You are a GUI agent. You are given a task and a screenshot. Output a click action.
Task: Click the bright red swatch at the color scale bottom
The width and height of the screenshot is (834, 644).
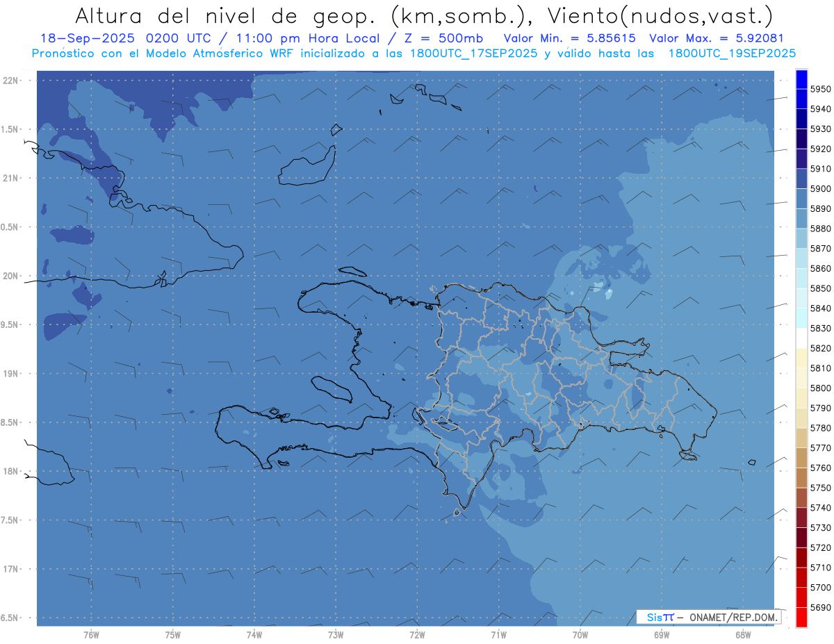(801, 617)
